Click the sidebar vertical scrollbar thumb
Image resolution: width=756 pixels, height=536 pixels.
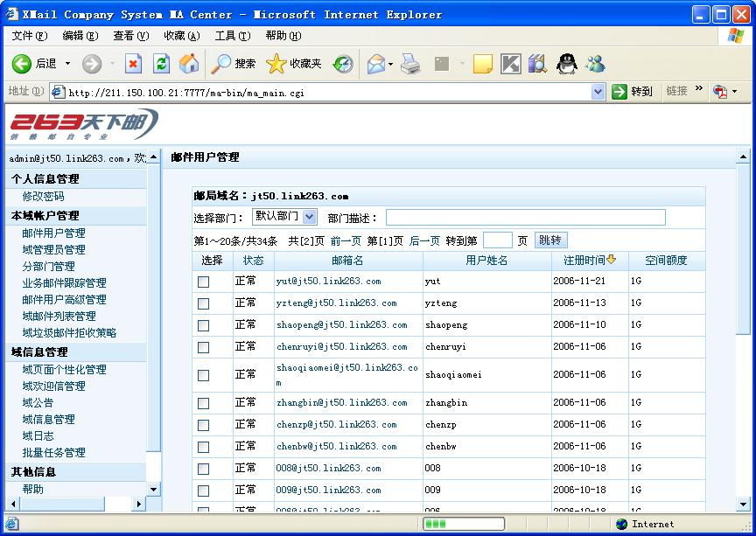coord(153,308)
